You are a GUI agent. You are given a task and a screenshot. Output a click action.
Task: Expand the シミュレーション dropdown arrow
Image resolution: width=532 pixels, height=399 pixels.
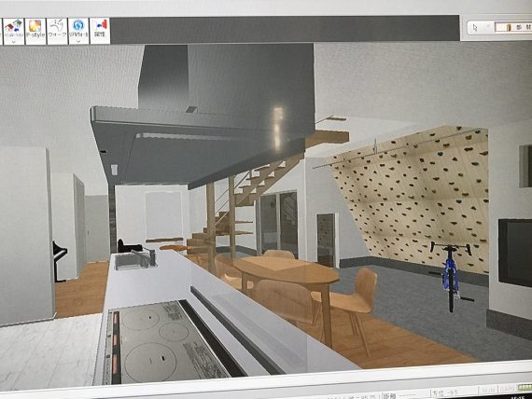14,42
